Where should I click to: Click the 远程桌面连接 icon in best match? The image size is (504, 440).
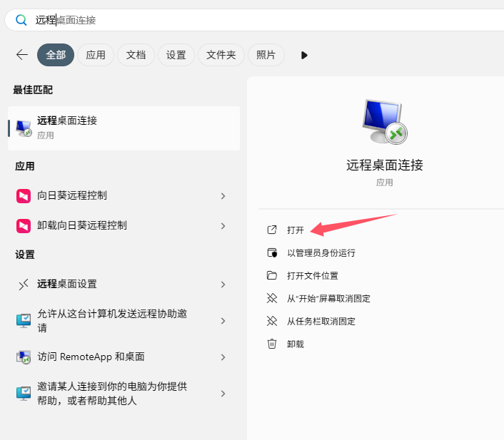coord(24,128)
